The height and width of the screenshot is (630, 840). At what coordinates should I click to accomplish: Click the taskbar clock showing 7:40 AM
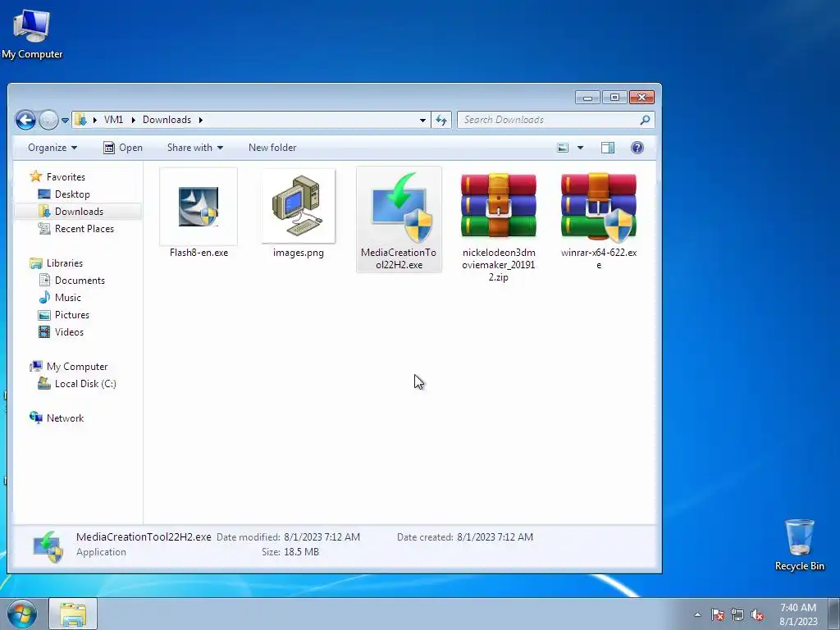coord(798,614)
